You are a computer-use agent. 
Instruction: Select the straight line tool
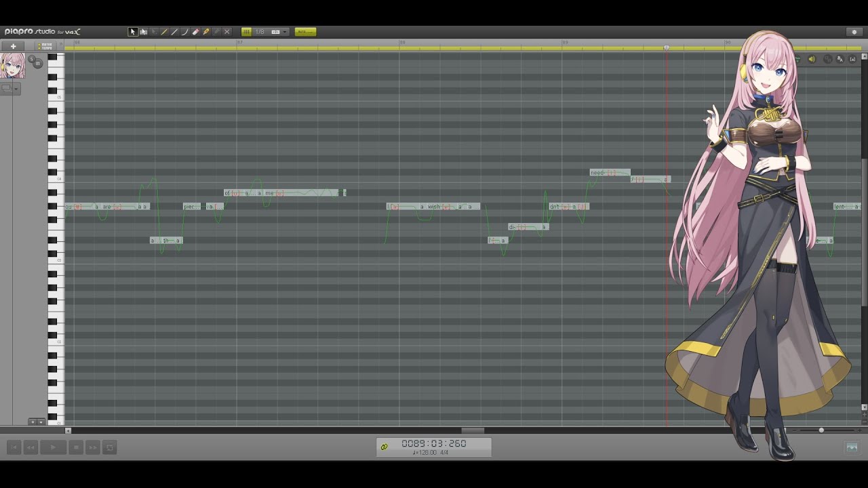pyautogui.click(x=174, y=32)
